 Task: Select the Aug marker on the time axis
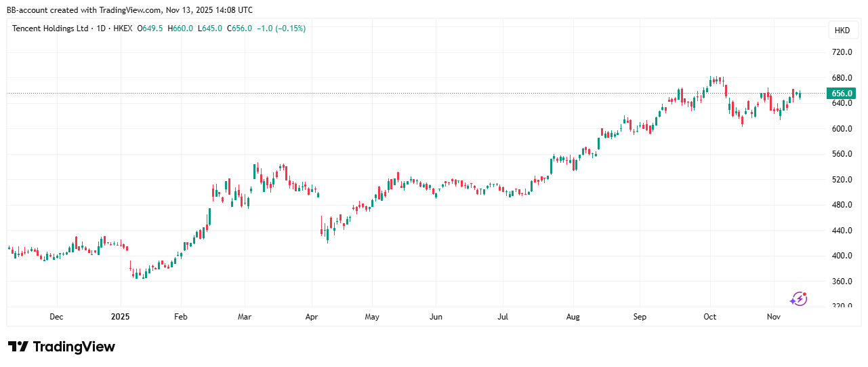573,317
